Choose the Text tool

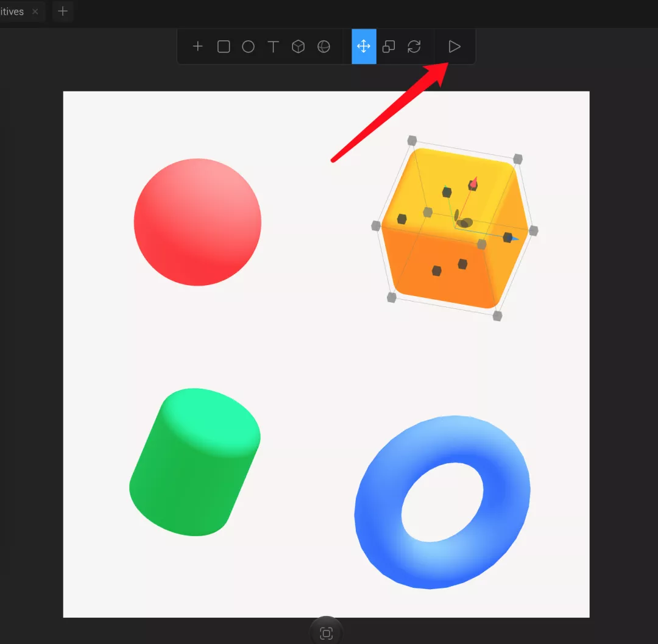274,46
